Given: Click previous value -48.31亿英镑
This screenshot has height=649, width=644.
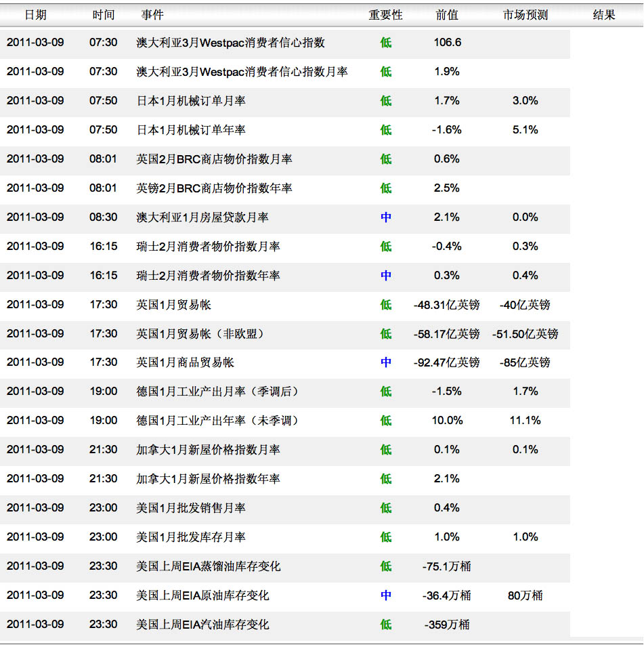Looking at the screenshot, I should click(x=447, y=305).
